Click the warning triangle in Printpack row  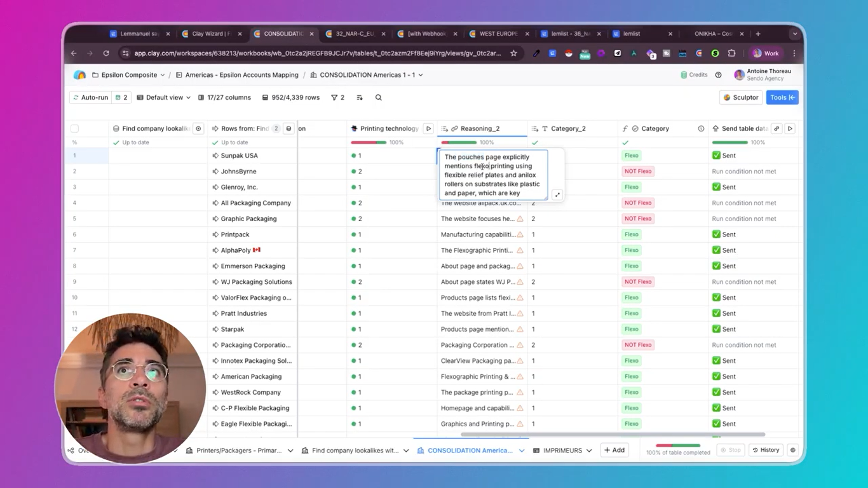coord(520,234)
